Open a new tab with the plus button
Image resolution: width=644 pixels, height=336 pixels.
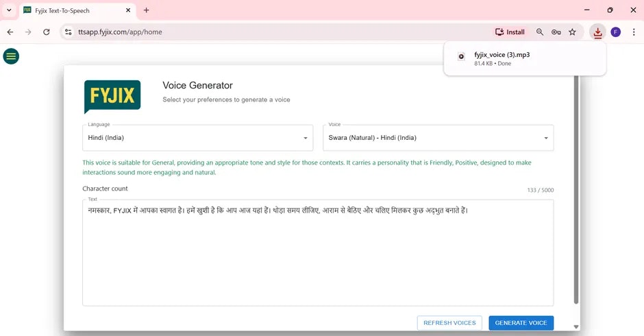point(146,10)
